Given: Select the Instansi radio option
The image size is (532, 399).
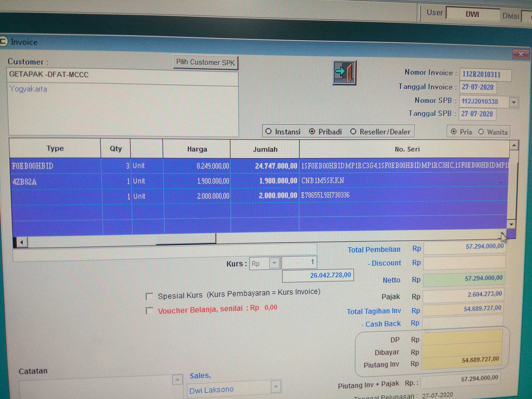Looking at the screenshot, I should [x=268, y=131].
